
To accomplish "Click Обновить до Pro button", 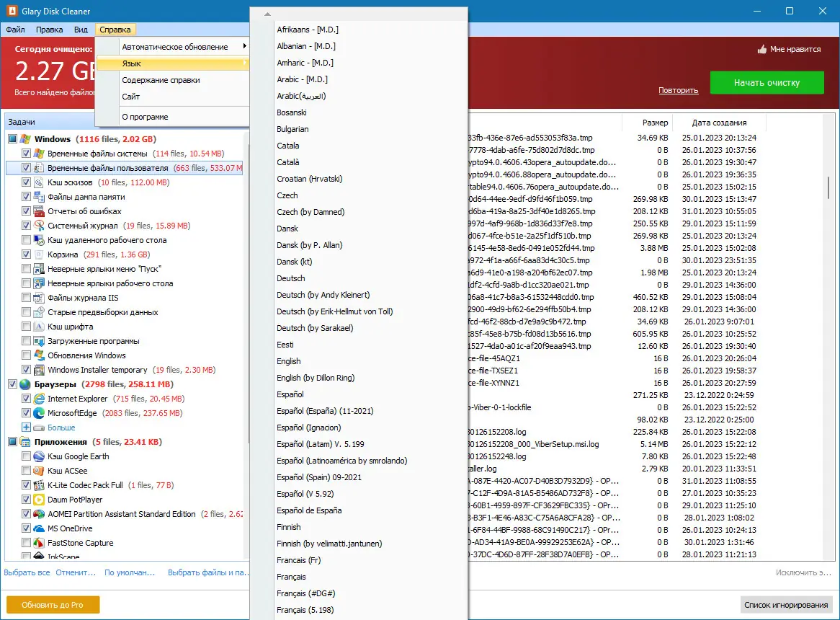I will (x=53, y=604).
